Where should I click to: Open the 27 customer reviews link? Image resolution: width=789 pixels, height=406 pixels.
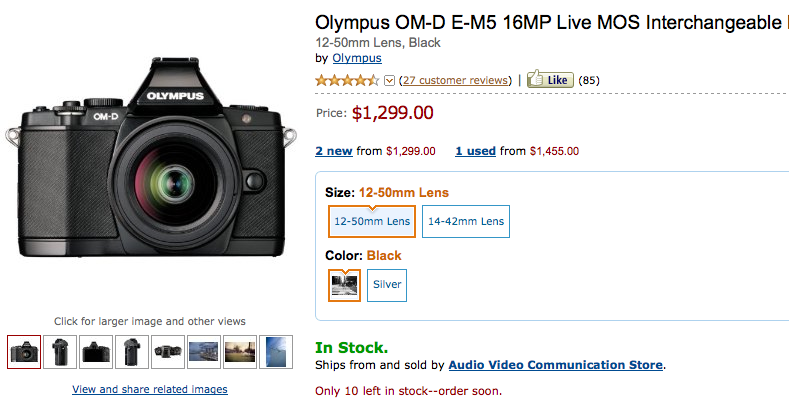tap(455, 80)
